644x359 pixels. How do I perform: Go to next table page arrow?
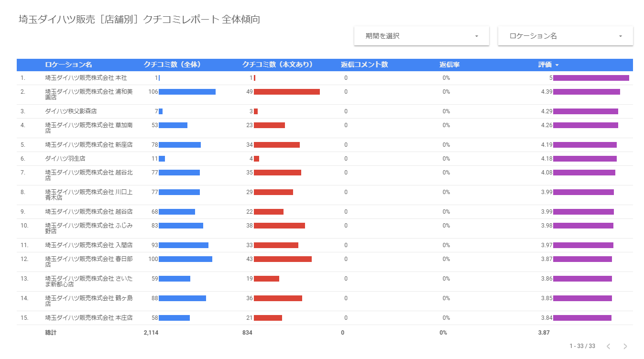625,346
